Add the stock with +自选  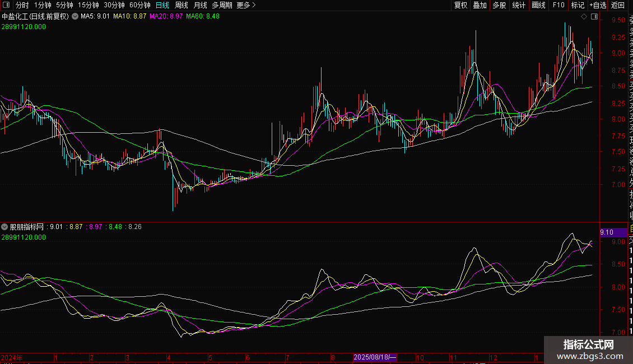click(598, 5)
